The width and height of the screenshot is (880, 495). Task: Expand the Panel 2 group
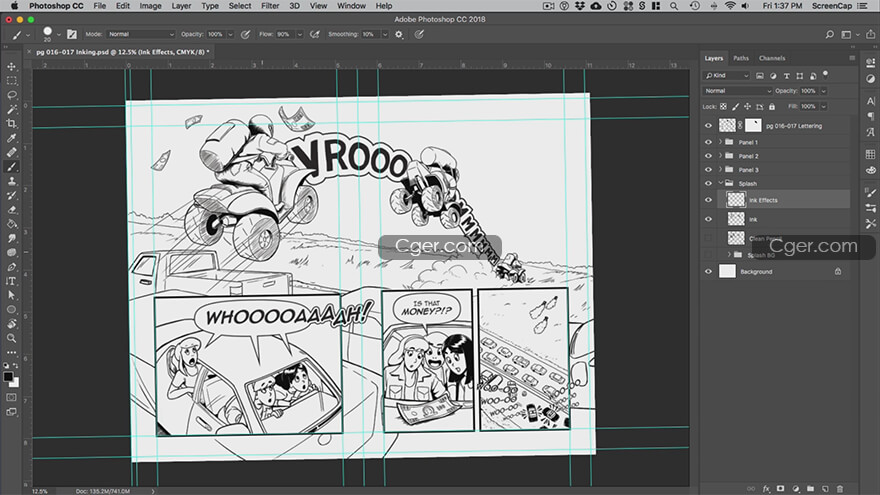point(721,156)
